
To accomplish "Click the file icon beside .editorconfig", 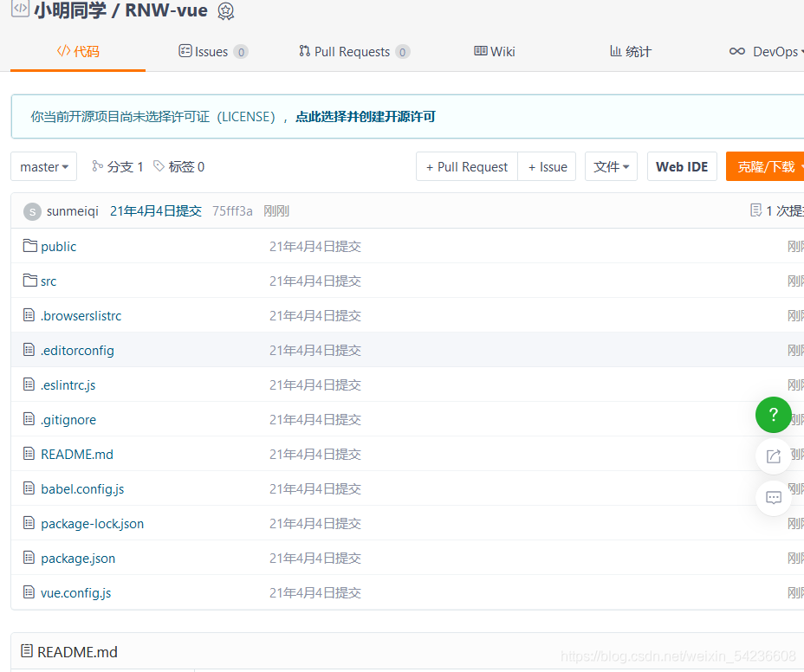I will tap(29, 350).
